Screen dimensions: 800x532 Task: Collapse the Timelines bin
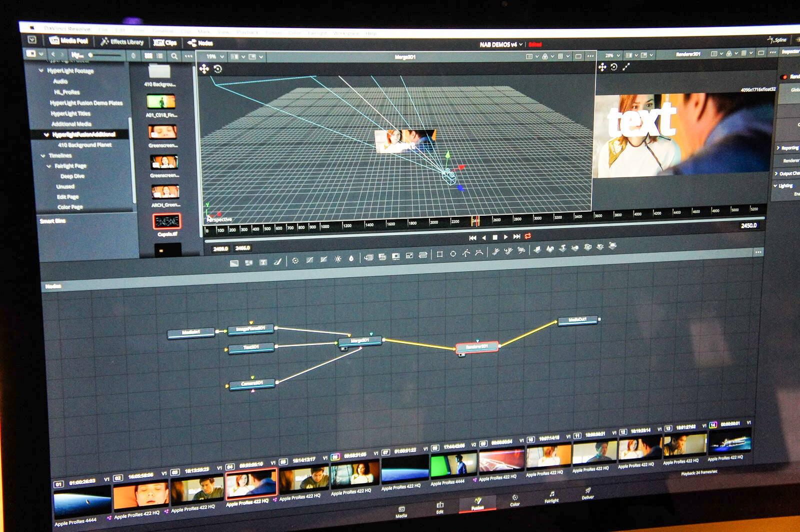43,156
